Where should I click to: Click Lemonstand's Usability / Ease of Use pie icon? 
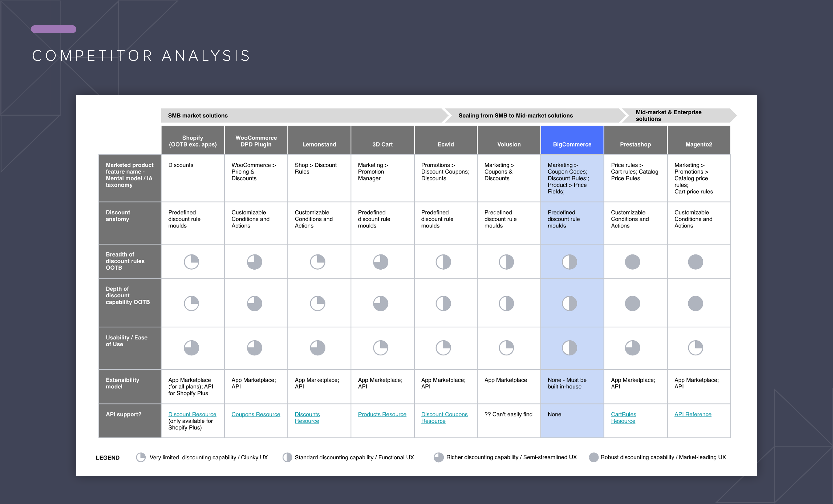coord(318,348)
